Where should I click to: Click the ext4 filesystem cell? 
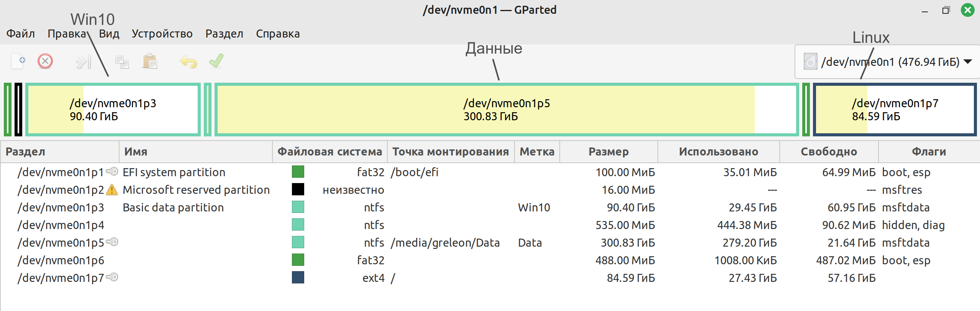(x=374, y=278)
